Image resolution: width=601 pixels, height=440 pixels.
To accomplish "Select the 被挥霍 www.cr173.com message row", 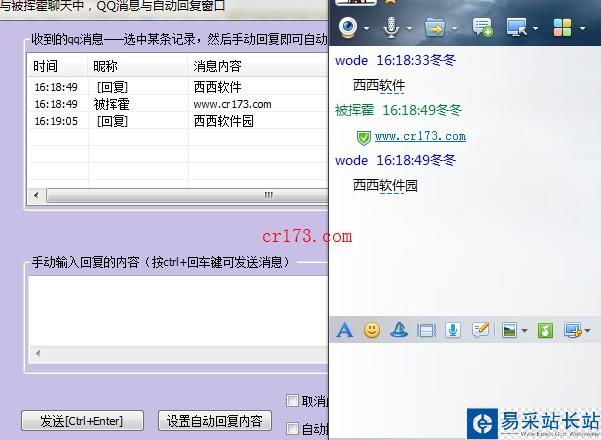I will pyautogui.click(x=178, y=104).
